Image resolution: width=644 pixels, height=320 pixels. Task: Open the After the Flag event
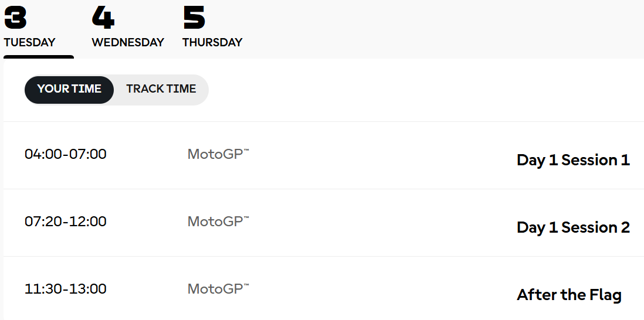coord(569,295)
